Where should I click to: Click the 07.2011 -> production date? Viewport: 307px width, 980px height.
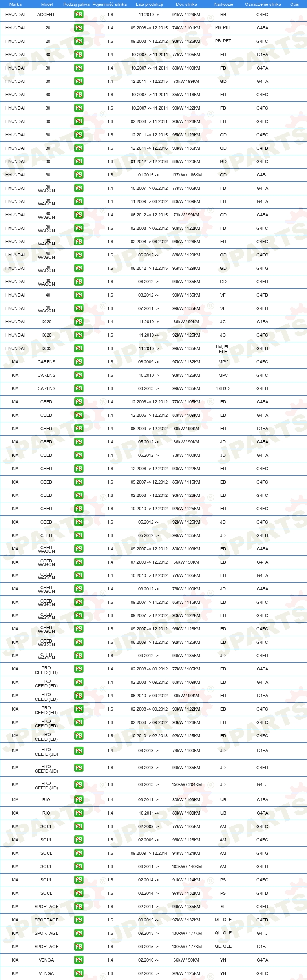point(148,308)
